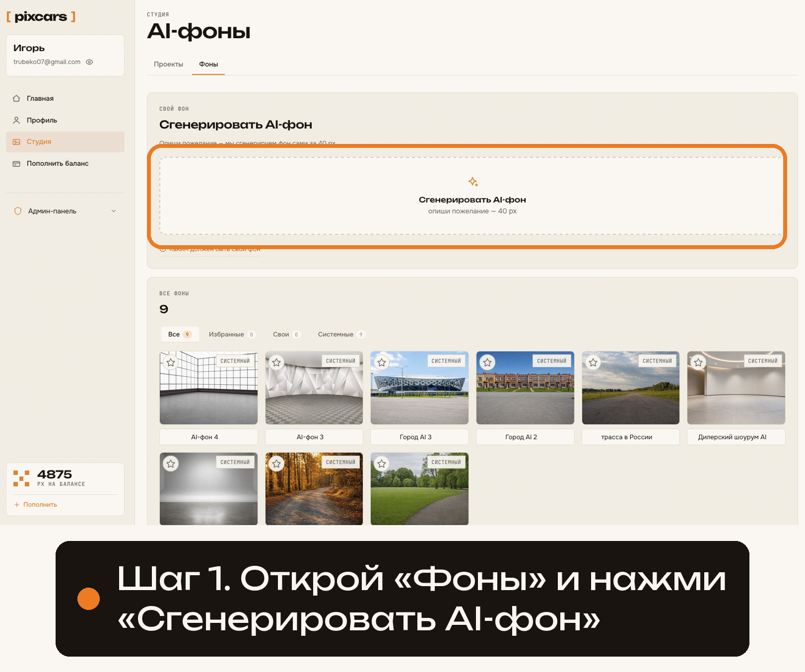Click the Город AI 3 name label
The image size is (805, 672).
tap(419, 437)
